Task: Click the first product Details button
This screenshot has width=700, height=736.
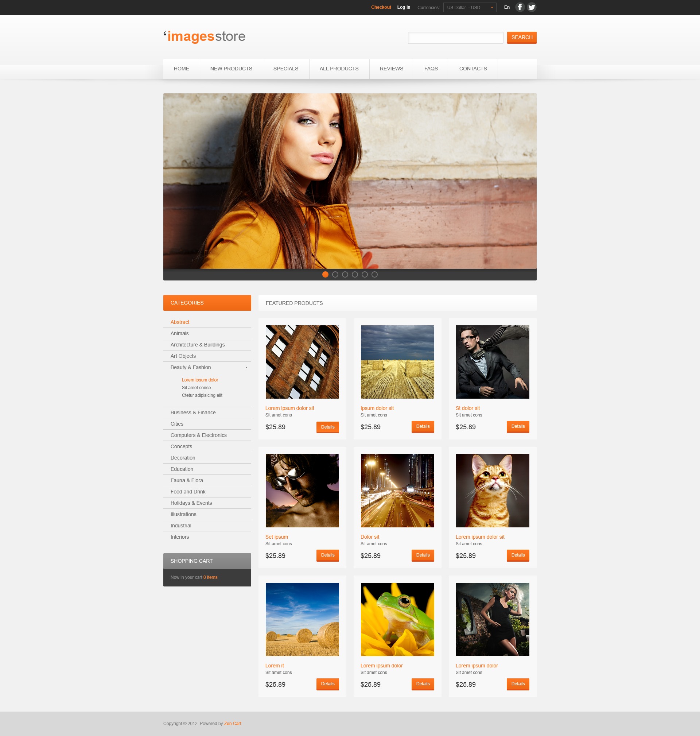Action: pyautogui.click(x=327, y=427)
